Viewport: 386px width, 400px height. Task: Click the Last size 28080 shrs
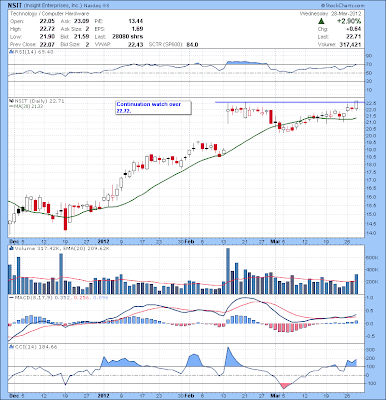[x=128, y=37]
